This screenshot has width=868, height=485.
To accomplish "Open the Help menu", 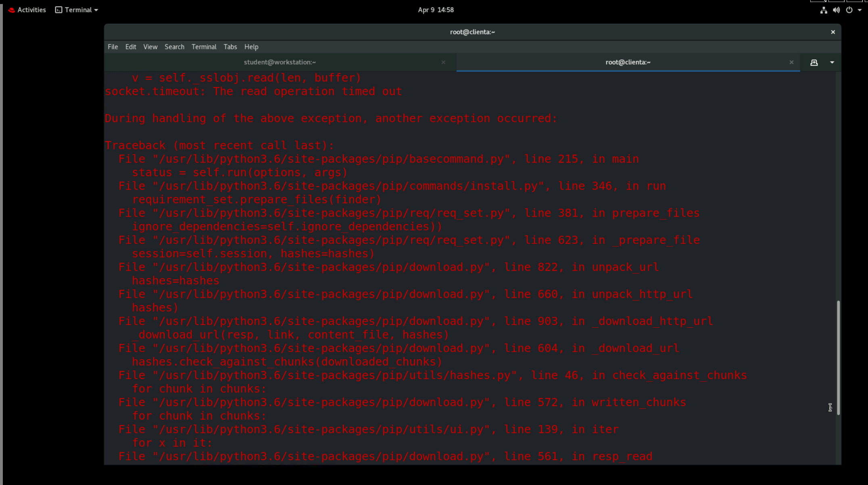I will [x=251, y=47].
